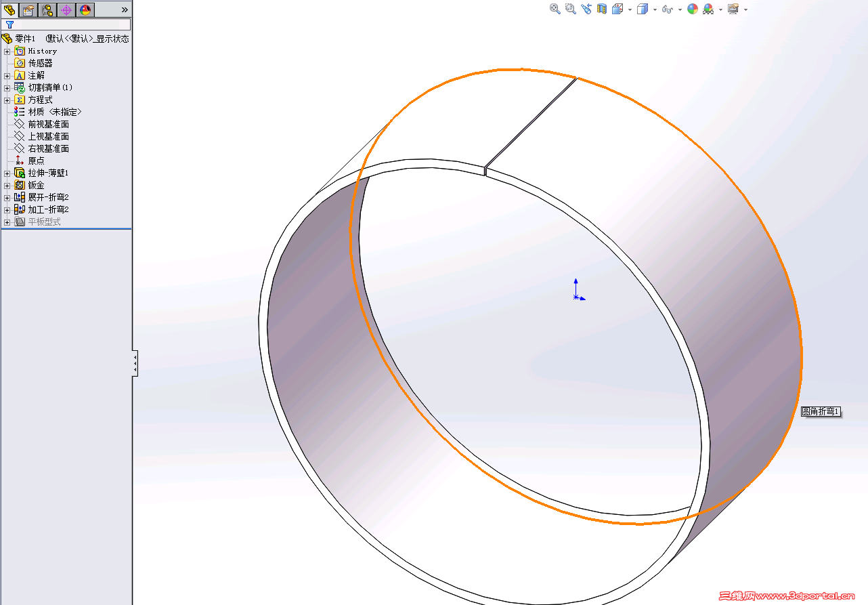Expand the 钣金 feature node
The image size is (868, 605).
tap(7, 185)
